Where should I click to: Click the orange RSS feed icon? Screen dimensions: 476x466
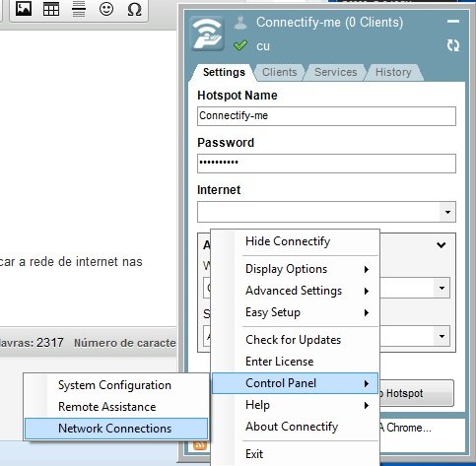200,445
